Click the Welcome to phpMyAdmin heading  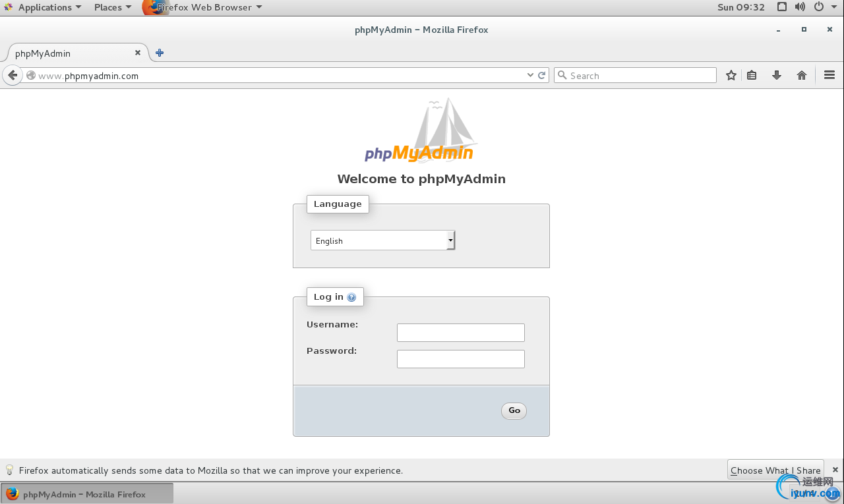[x=421, y=179]
